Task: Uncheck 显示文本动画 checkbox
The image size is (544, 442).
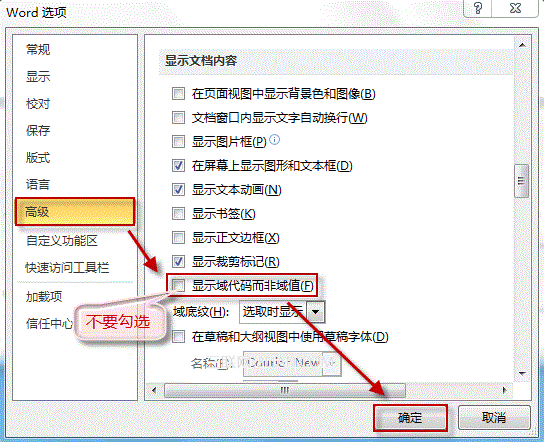Action: [178, 190]
